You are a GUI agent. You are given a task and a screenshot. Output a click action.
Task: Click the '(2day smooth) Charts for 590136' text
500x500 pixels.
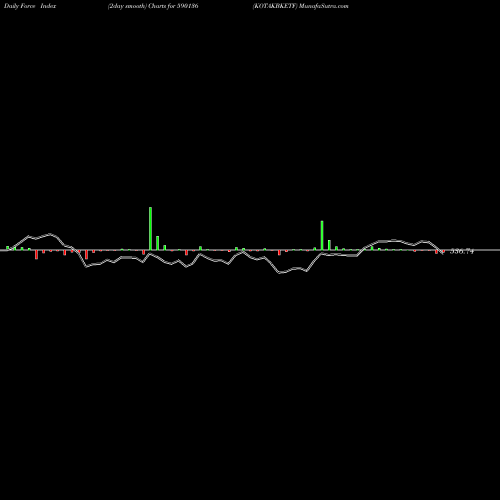click(x=153, y=6)
